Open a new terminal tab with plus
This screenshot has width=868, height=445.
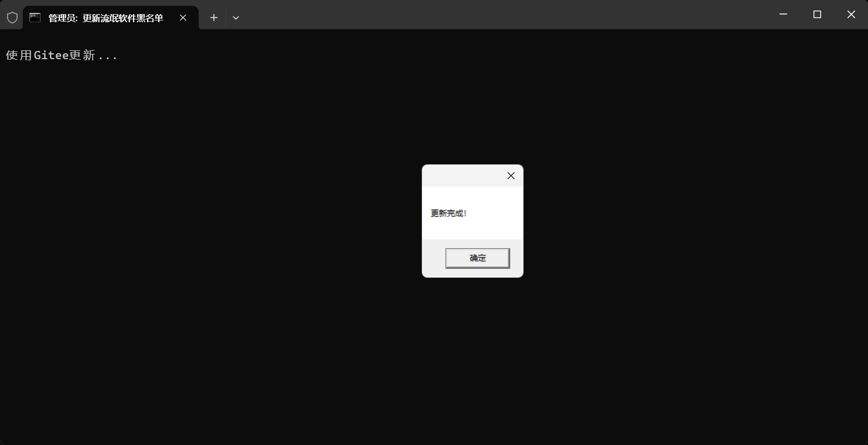pos(214,18)
